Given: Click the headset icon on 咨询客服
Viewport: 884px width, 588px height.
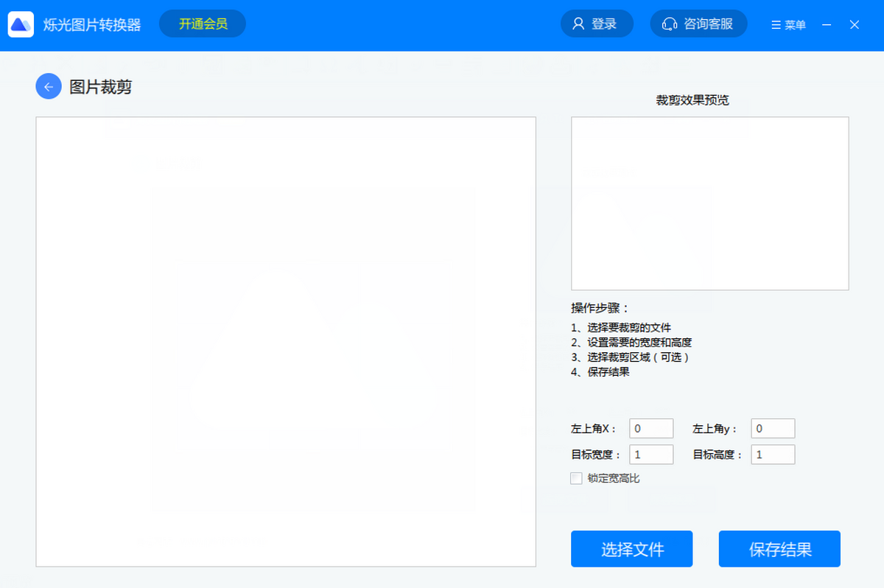Looking at the screenshot, I should 669,24.
